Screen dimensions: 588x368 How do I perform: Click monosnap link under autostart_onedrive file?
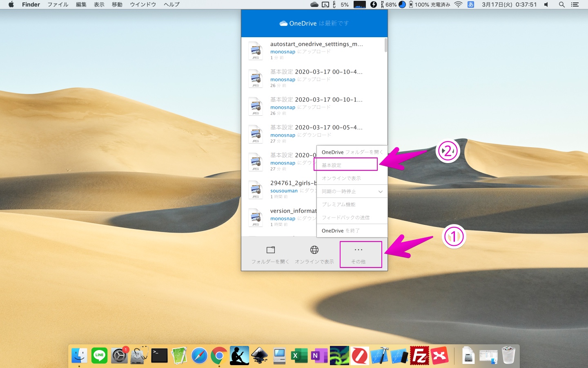point(283,52)
